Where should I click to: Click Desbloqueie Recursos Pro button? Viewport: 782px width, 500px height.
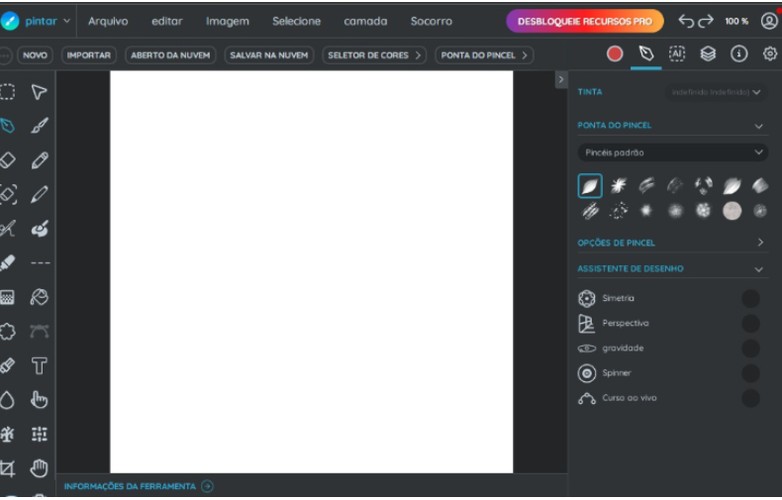[x=585, y=21]
